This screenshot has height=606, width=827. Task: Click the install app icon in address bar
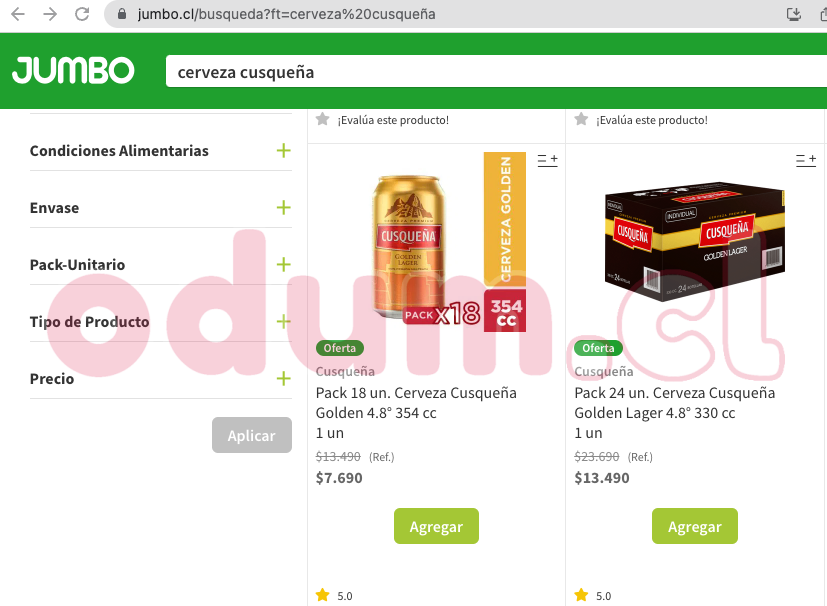[x=794, y=14]
